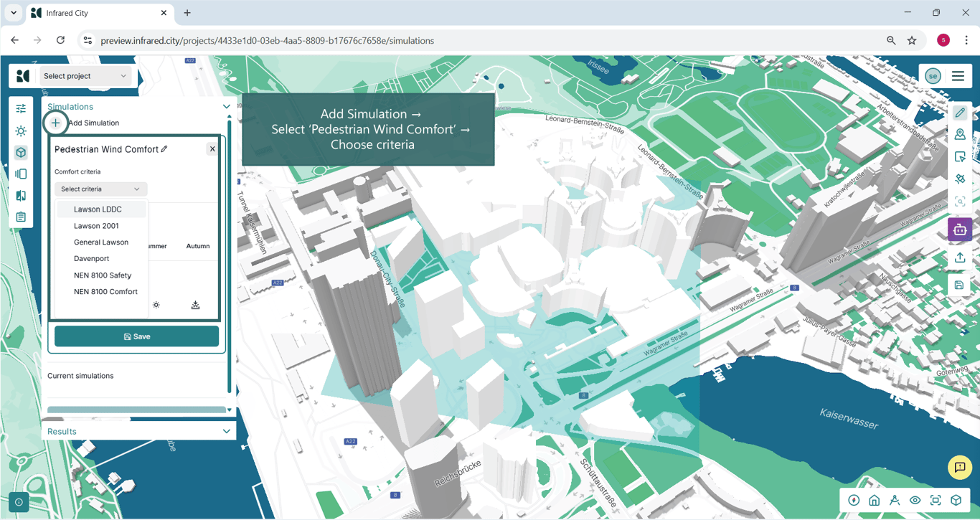Open the yellow feedback chat bubble
This screenshot has height=520, width=980.
click(960, 468)
